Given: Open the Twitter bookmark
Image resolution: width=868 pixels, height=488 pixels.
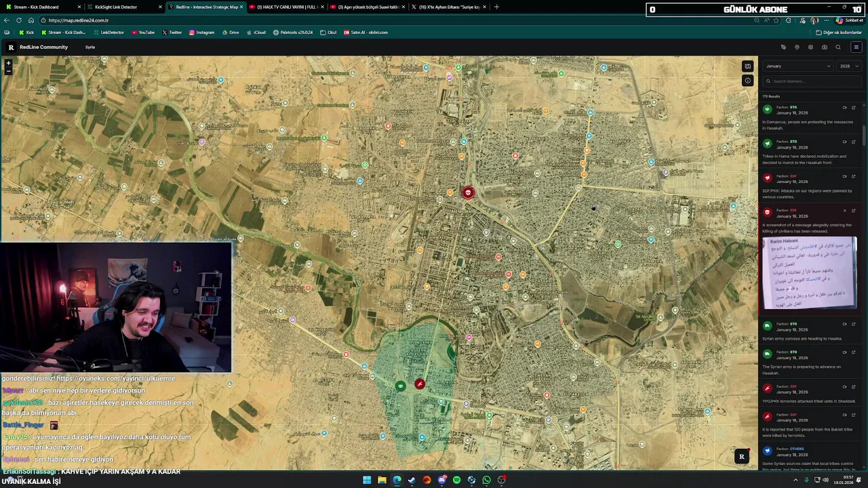Looking at the screenshot, I should tap(172, 33).
